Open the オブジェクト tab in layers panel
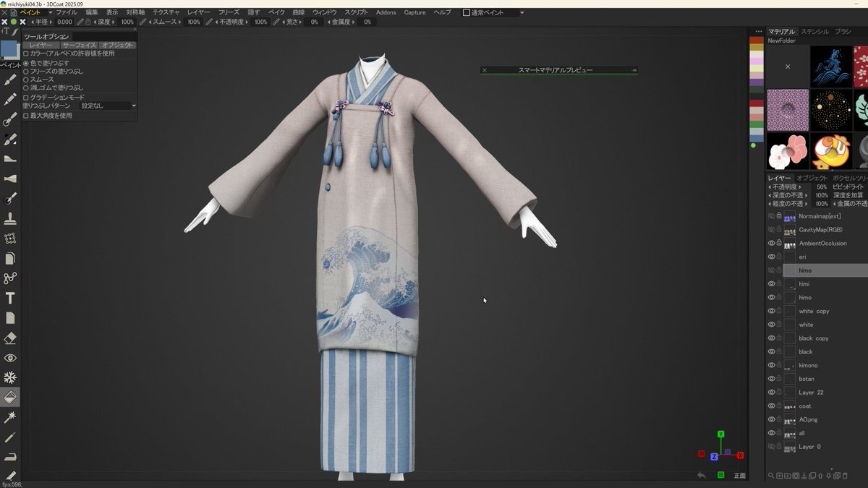 [x=812, y=178]
